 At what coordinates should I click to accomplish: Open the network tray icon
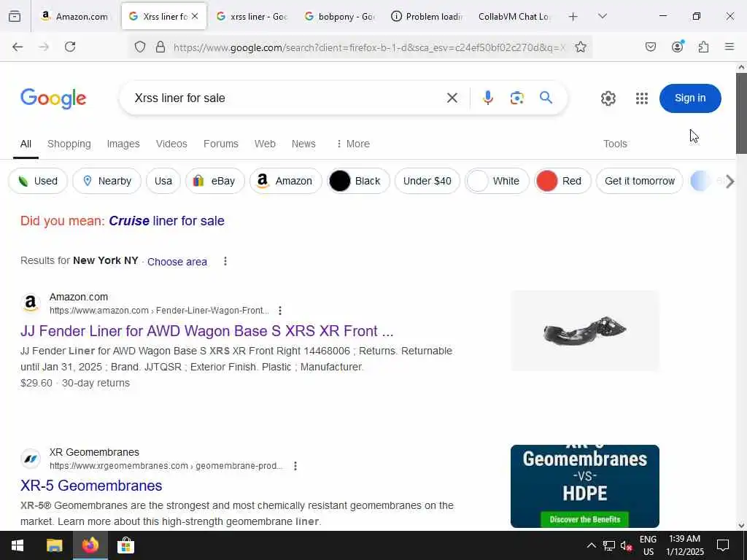pos(609,545)
